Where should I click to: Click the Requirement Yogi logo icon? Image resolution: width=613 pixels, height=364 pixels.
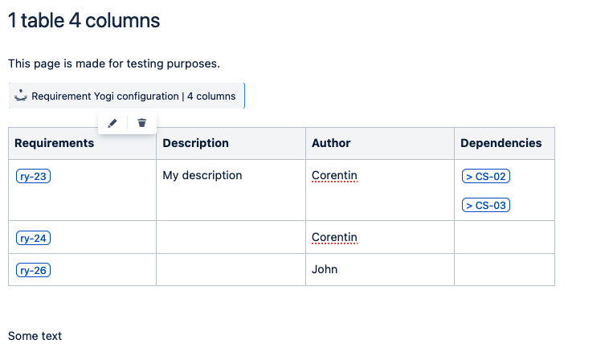click(x=21, y=96)
